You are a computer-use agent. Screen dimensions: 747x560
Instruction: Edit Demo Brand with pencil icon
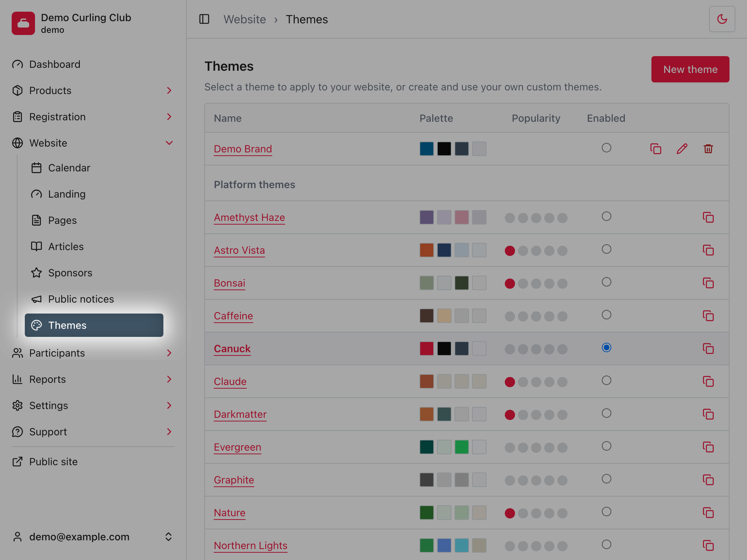click(x=682, y=149)
